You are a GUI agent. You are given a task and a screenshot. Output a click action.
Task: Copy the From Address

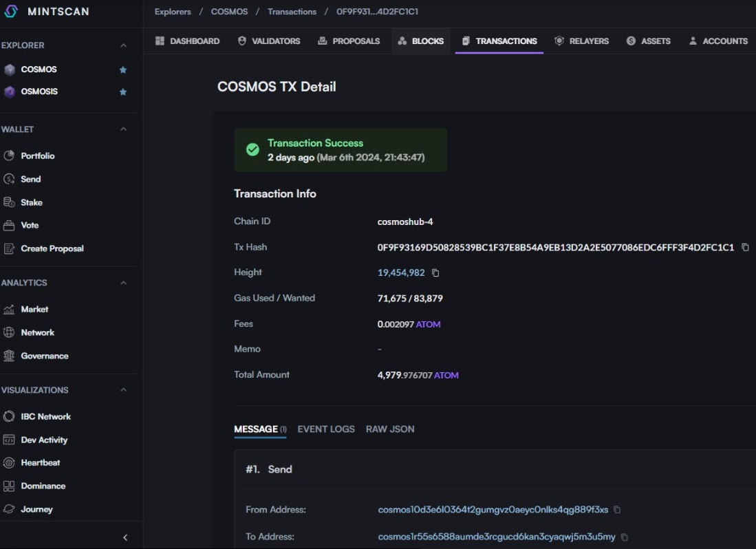(617, 510)
